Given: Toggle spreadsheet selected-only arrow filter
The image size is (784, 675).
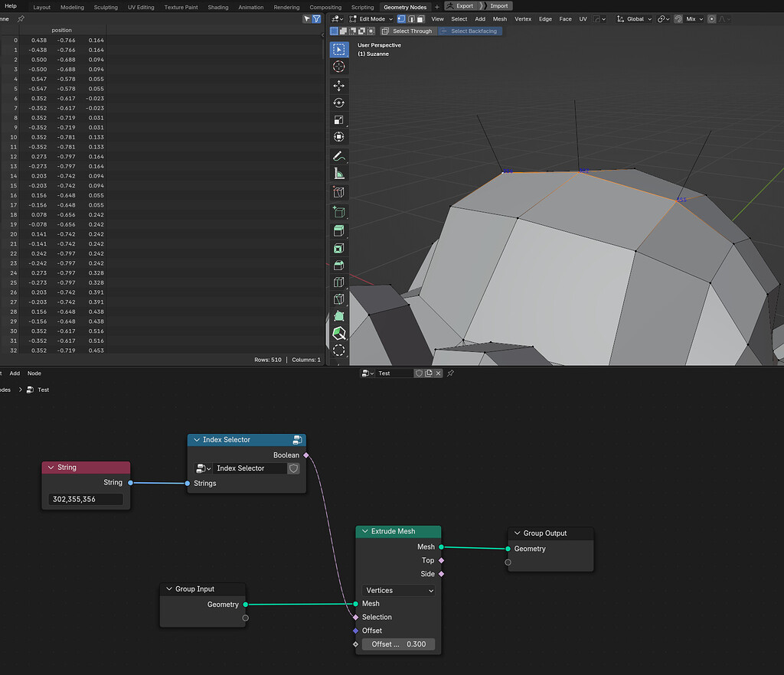Looking at the screenshot, I should tap(307, 19).
